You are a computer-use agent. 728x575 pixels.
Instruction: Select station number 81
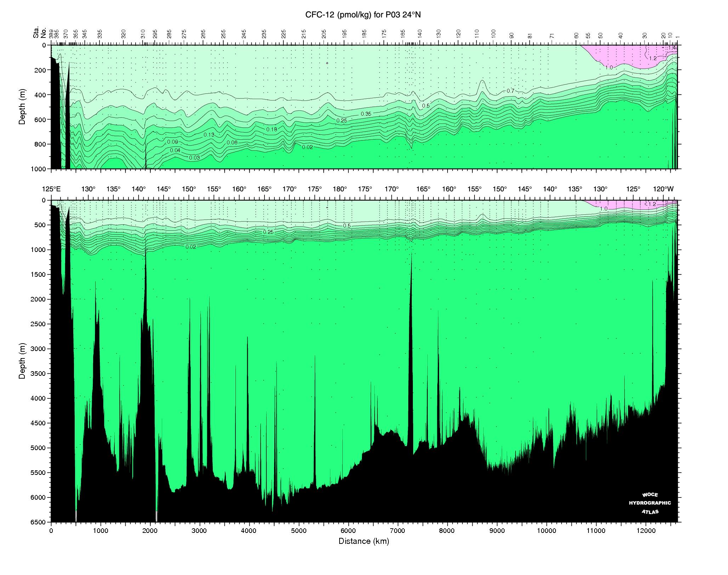[530, 35]
